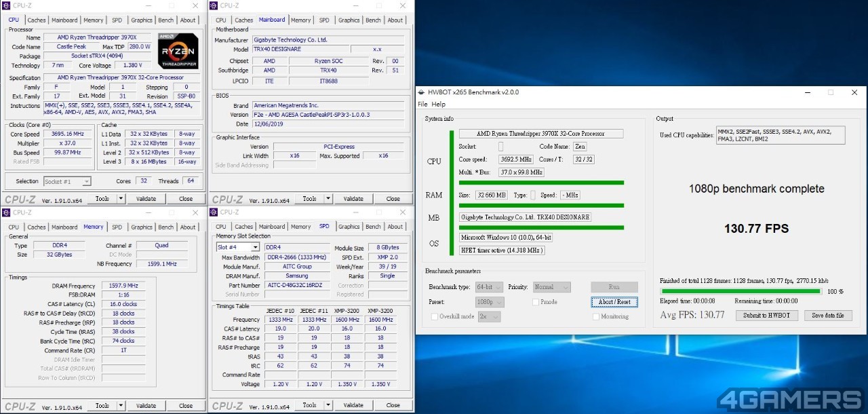868x414 pixels.
Task: Click the CAS# Latency 16.0 clocks value
Action: (123, 304)
